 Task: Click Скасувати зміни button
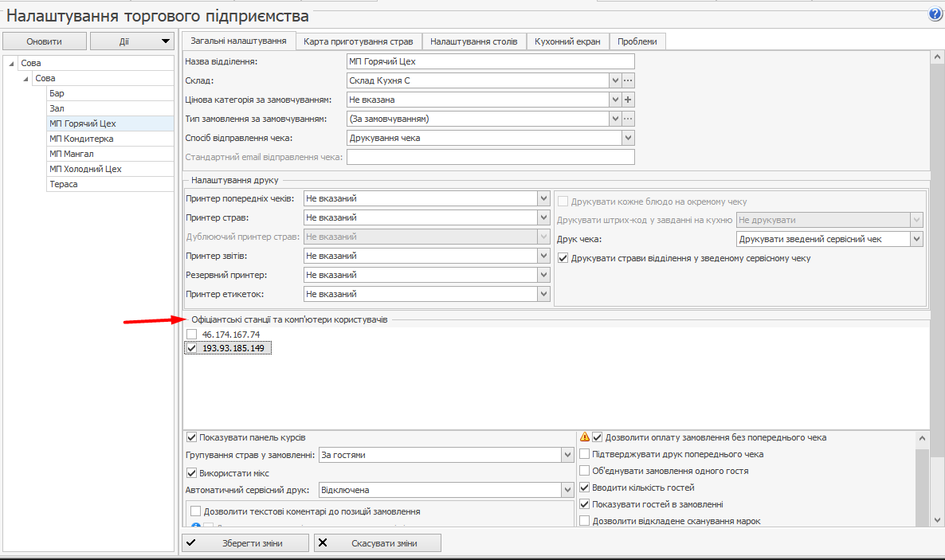(378, 543)
